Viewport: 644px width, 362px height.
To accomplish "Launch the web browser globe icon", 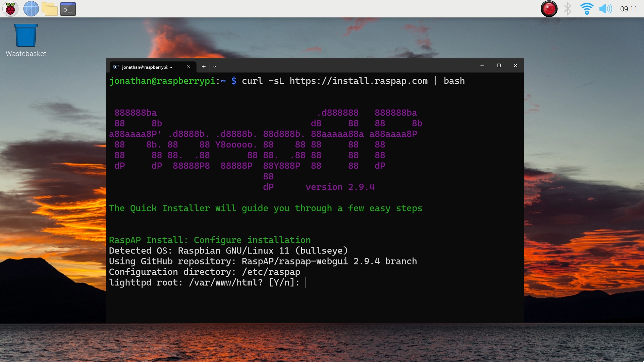I will (x=31, y=9).
